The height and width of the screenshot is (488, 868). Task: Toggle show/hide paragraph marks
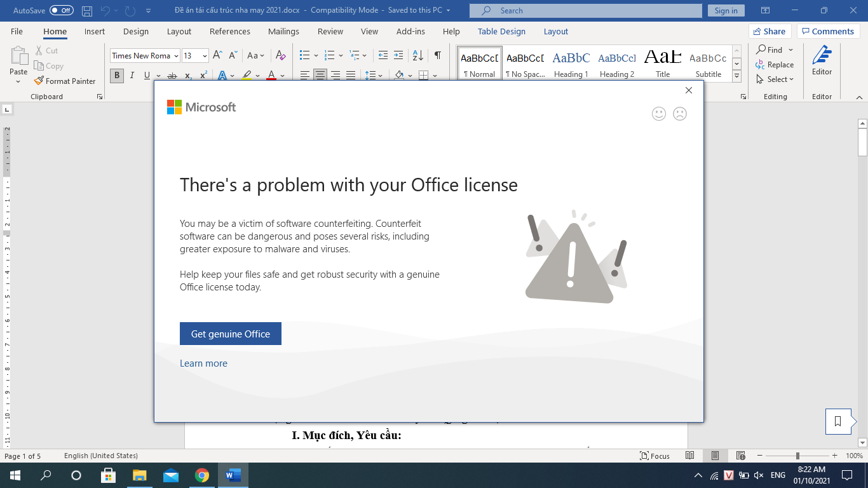tap(438, 56)
